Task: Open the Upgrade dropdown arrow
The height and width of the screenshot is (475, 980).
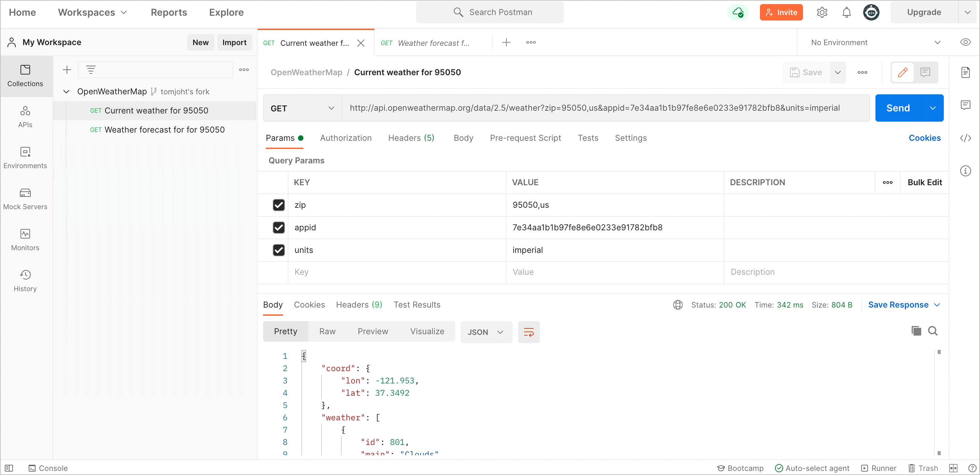Action: [x=967, y=12]
